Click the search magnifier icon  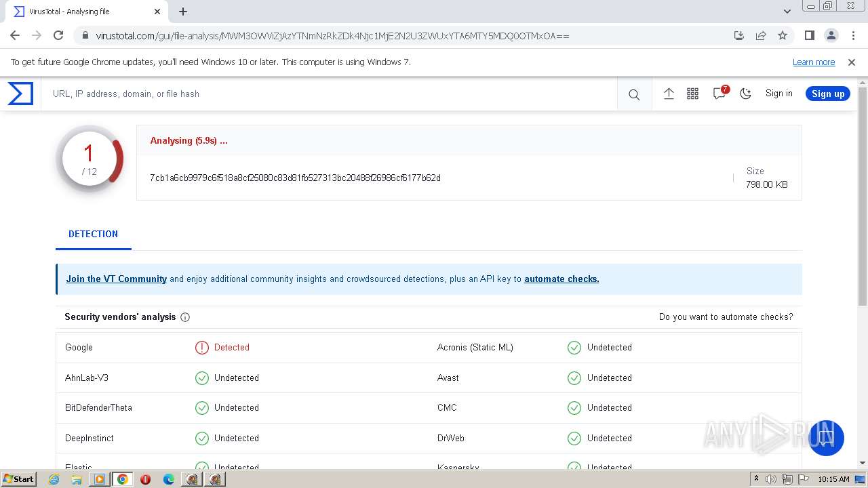pyautogui.click(x=634, y=95)
